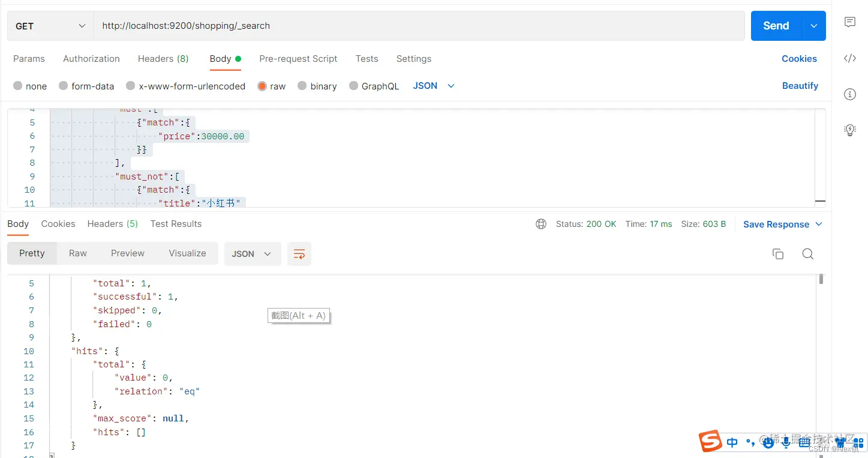Switch response view to Visualize
The width and height of the screenshot is (868, 458).
(187, 253)
